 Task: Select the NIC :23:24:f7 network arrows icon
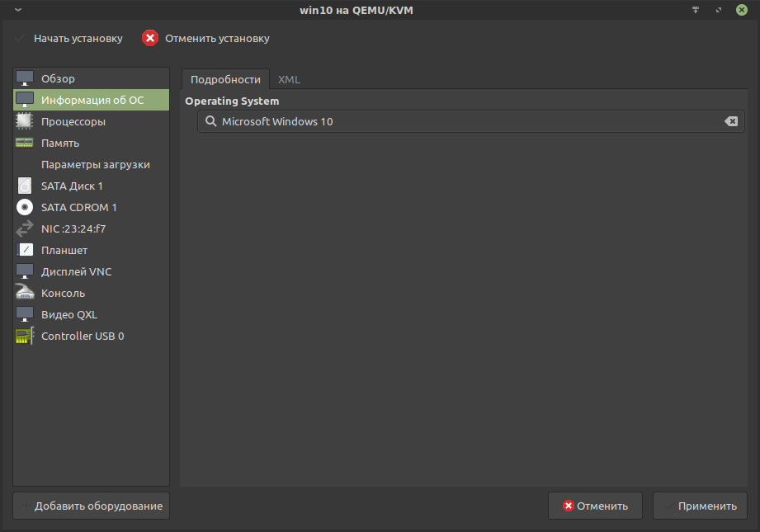click(25, 228)
